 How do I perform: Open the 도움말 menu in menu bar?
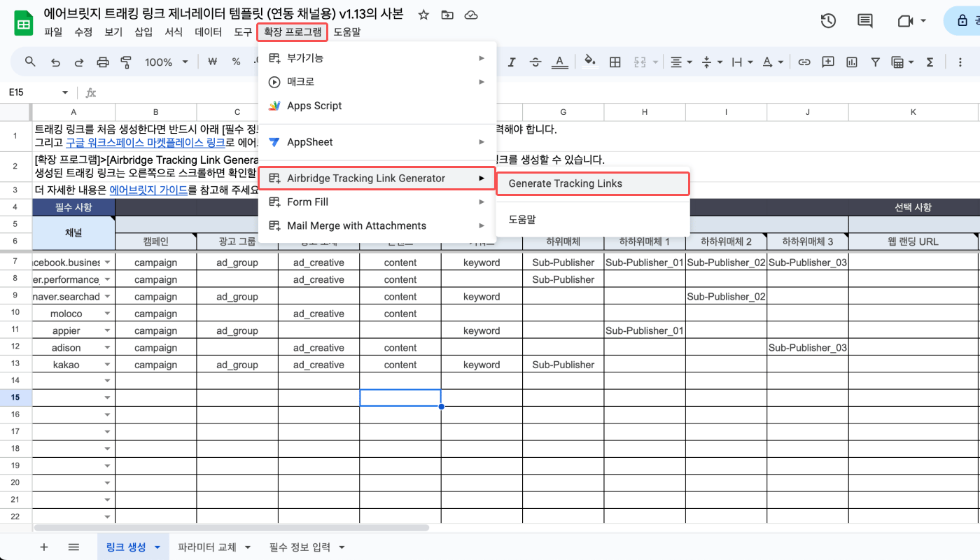point(347,32)
